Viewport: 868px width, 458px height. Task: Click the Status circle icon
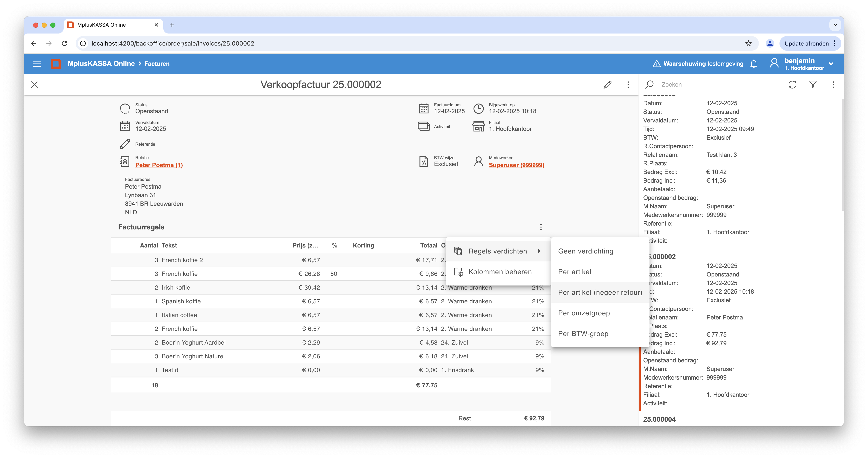pos(125,108)
